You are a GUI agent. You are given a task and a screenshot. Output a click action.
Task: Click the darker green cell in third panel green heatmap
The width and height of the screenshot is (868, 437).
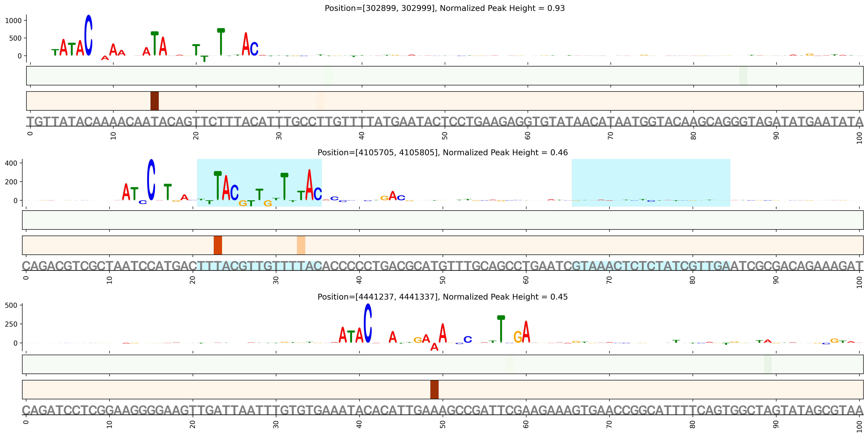click(x=768, y=364)
